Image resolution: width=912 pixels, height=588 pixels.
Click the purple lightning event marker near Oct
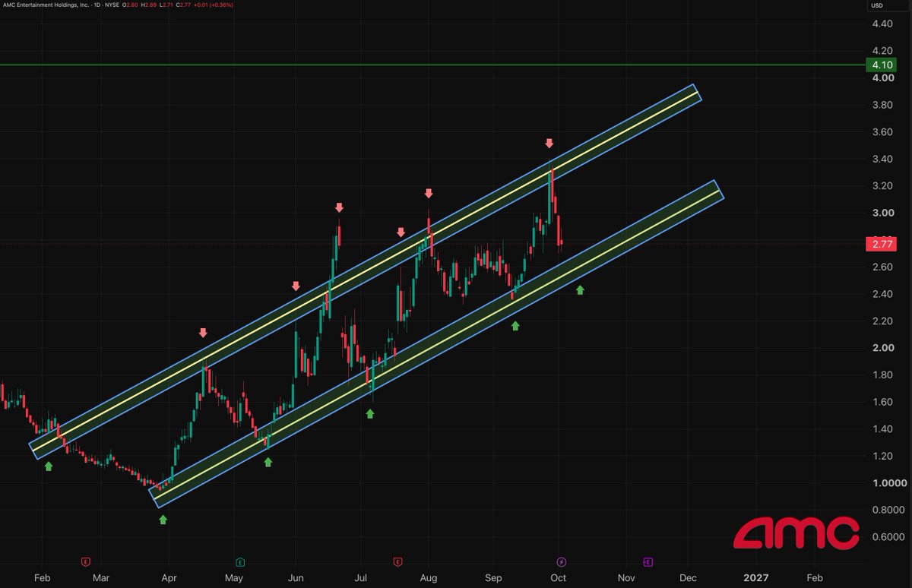click(561, 562)
